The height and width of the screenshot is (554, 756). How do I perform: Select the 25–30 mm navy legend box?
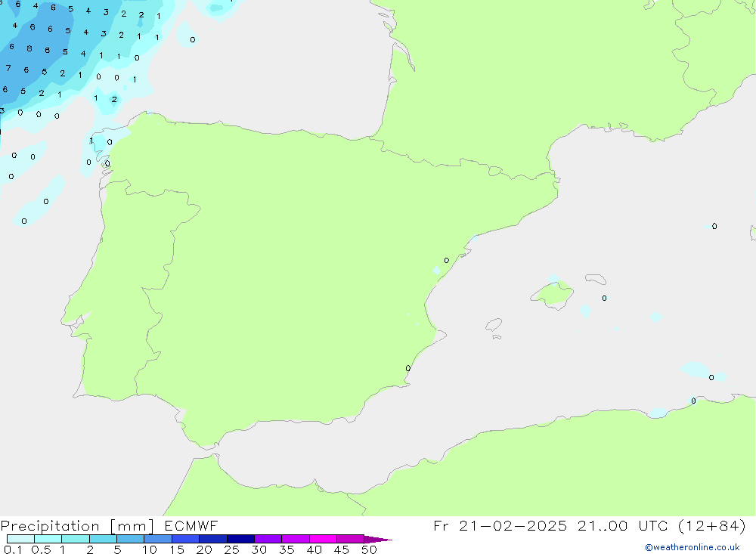pos(240,539)
